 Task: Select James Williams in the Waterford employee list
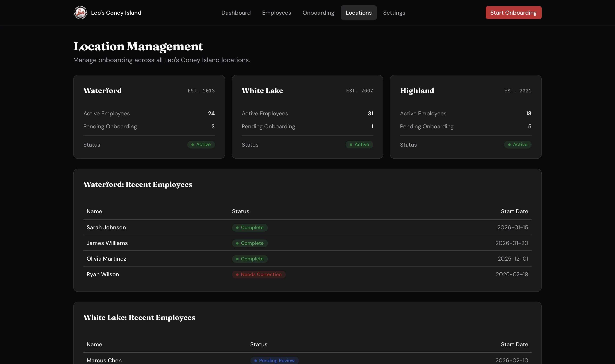point(107,243)
